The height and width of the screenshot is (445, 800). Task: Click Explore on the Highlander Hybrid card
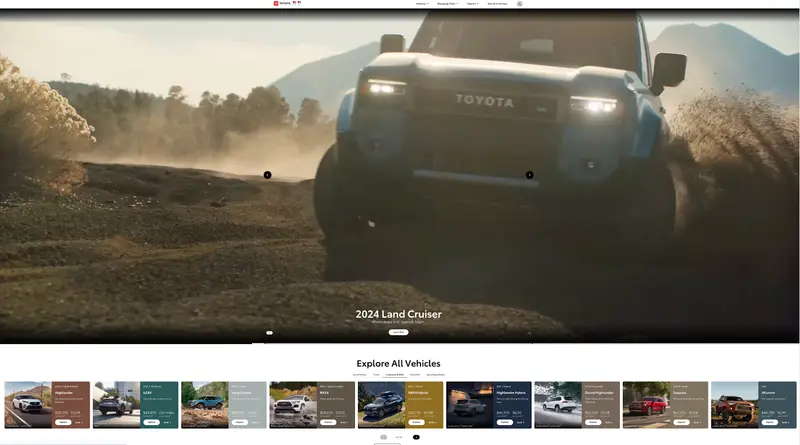coord(505,423)
